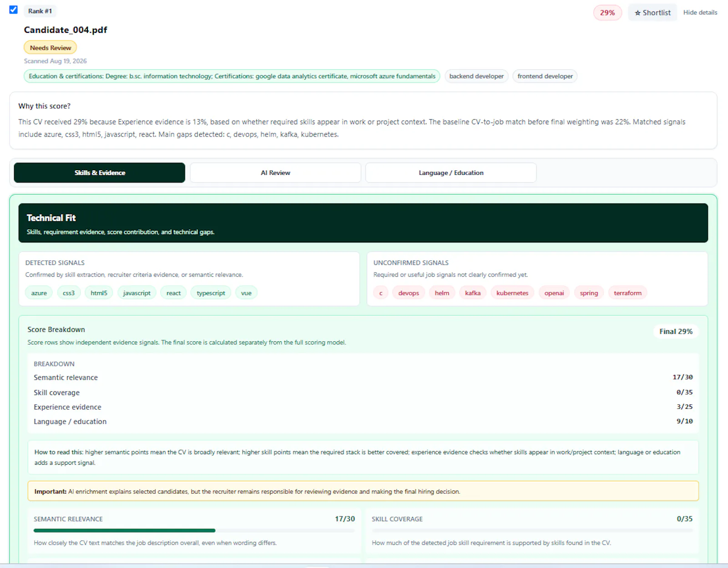
Task: Click the 17/30 breakdown score value
Action: 682,377
